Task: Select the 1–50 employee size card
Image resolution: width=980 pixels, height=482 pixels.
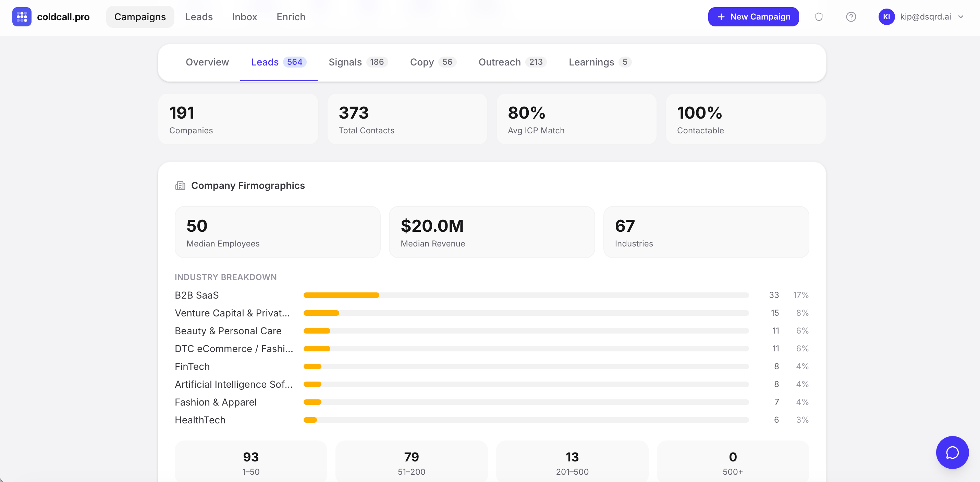Action: pyautogui.click(x=251, y=462)
